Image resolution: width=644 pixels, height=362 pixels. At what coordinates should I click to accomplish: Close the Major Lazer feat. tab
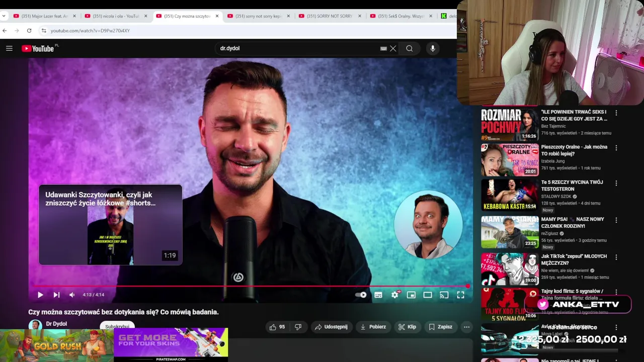coord(74,16)
